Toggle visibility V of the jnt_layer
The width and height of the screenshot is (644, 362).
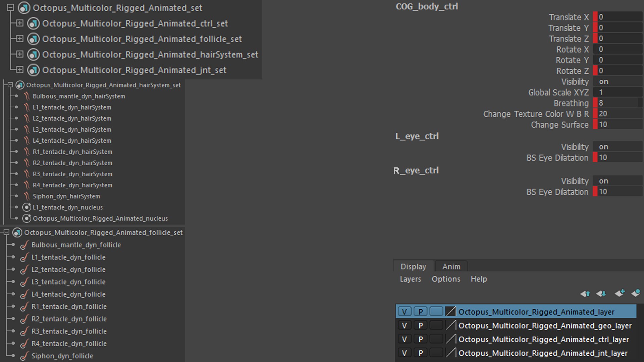click(x=405, y=353)
